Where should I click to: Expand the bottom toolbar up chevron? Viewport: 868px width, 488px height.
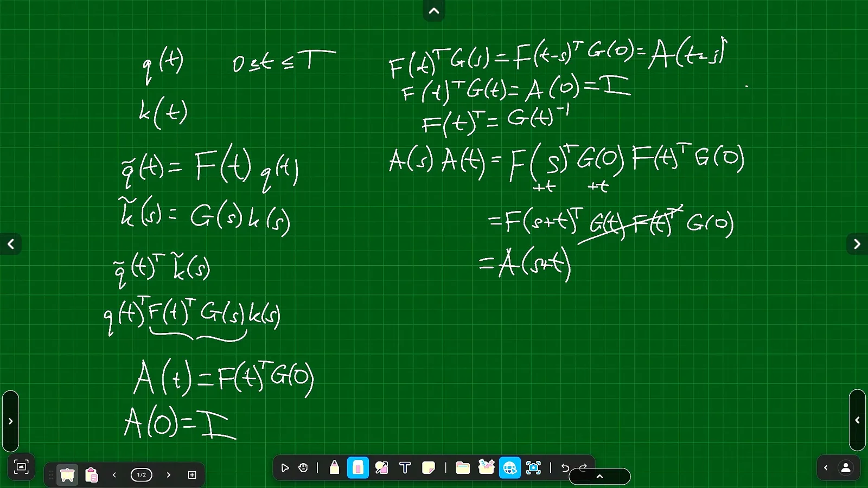click(x=599, y=476)
